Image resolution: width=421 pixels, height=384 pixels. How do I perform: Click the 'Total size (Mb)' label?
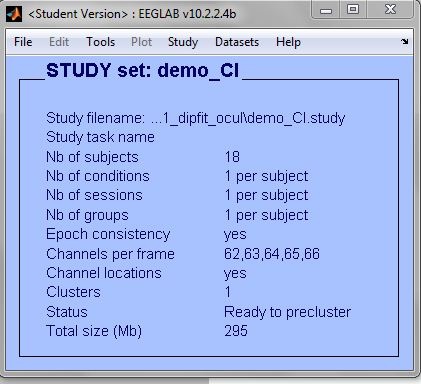[94, 331]
